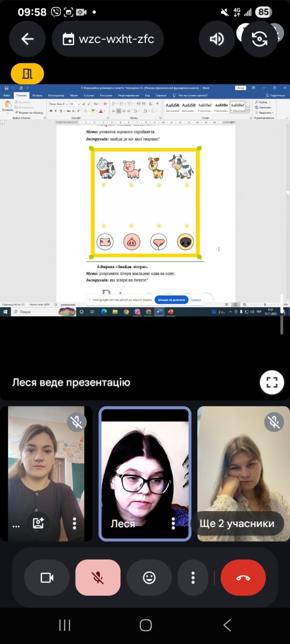Open the emoji reactions button

[x=149, y=577]
